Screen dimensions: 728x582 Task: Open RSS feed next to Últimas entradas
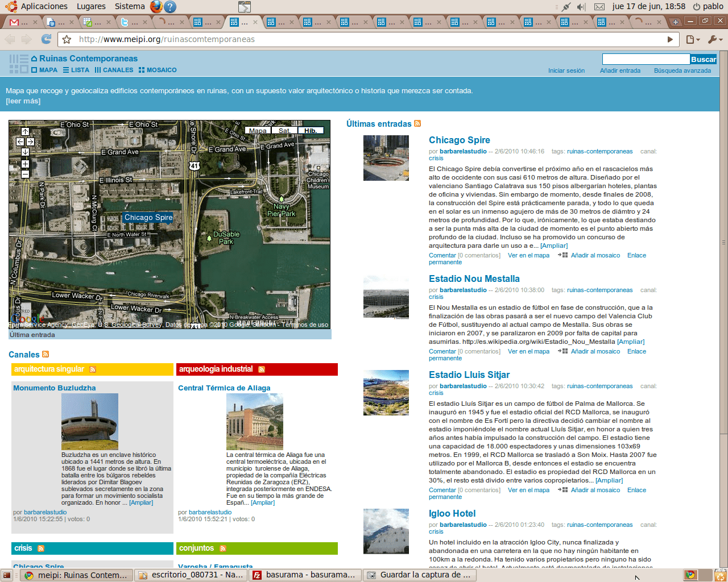[417, 123]
